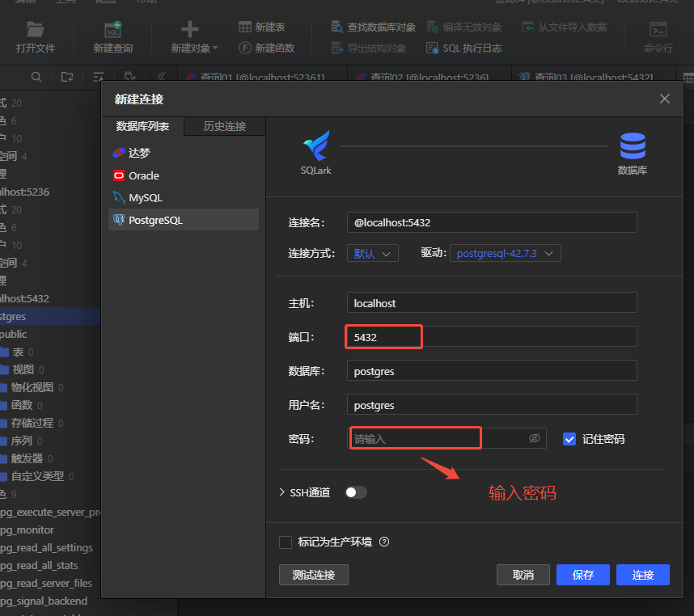This screenshot has height=616, width=694.
Task: Switch to the 历史连接 tab
Action: [224, 126]
